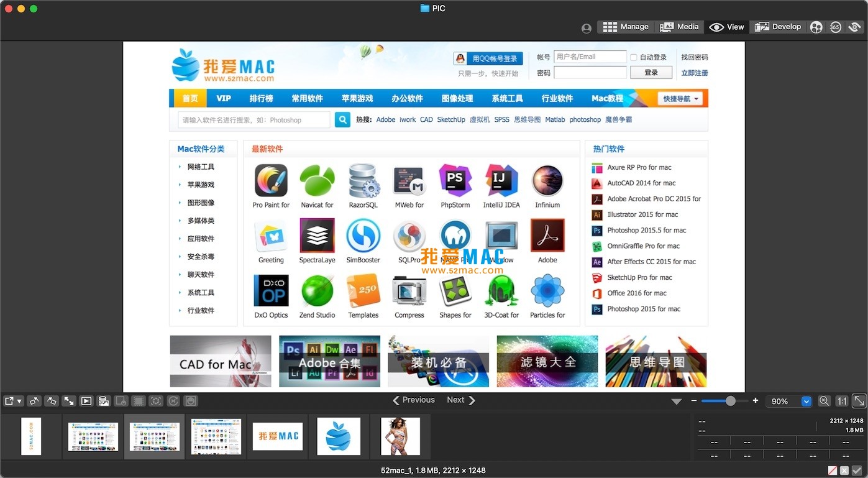Click the 1.8 MB file size in info panel
The width and height of the screenshot is (868, 478).
tap(854, 430)
